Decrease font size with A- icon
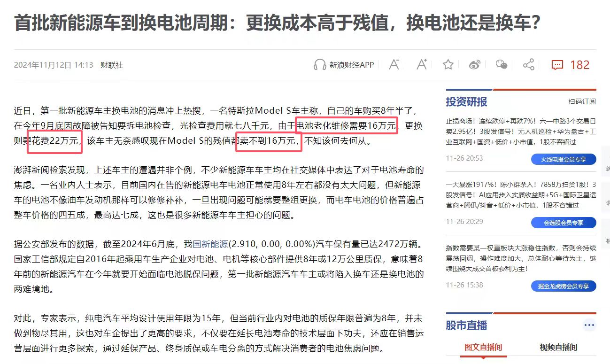 click(x=394, y=65)
